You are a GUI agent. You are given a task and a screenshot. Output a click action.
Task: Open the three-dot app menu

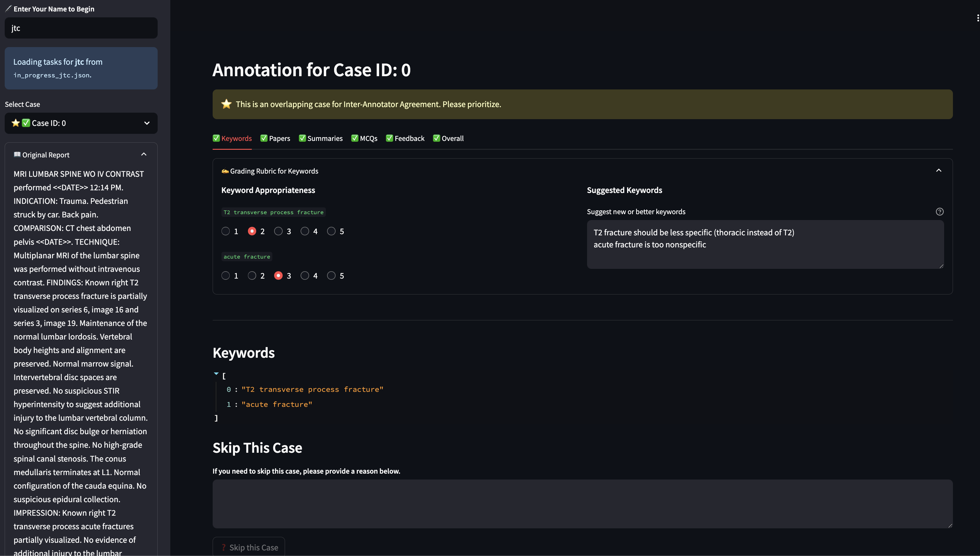pyautogui.click(x=977, y=18)
